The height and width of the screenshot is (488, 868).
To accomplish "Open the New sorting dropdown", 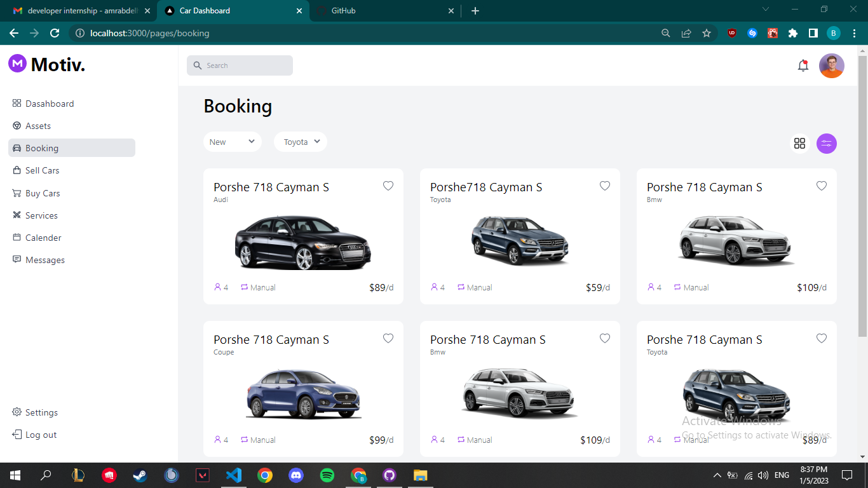I will [233, 141].
